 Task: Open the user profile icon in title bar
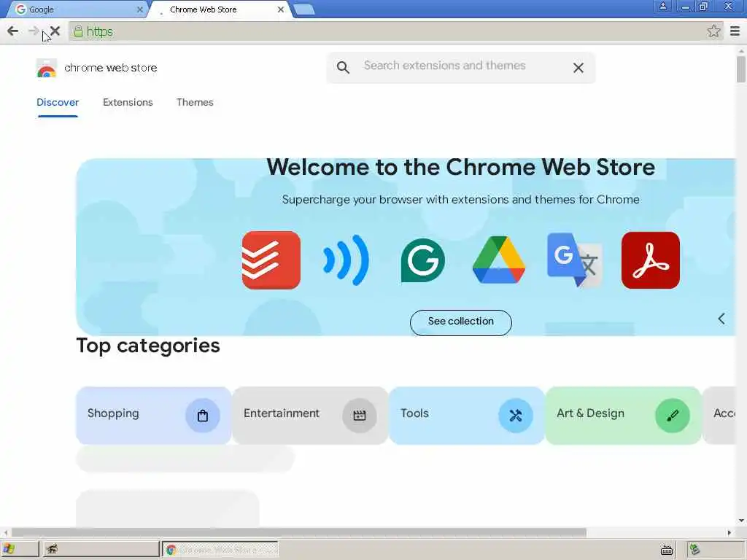tap(662, 6)
